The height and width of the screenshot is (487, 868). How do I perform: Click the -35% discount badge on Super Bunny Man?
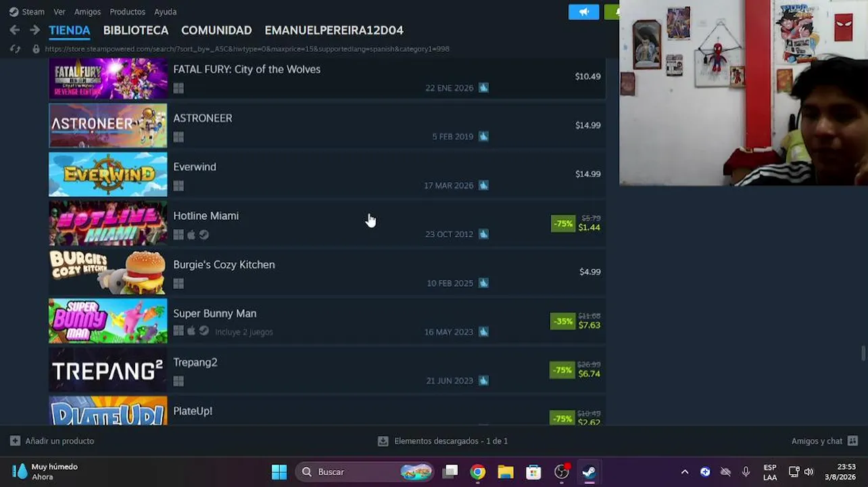click(x=563, y=321)
